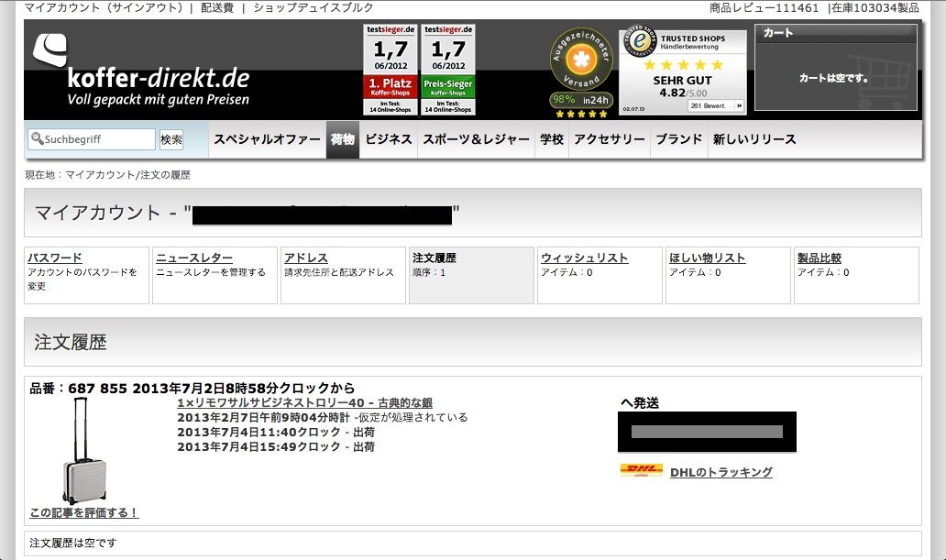Open the testsieger Preis-Sieger badge
Screen dimensions: 946x560
pos(448,70)
